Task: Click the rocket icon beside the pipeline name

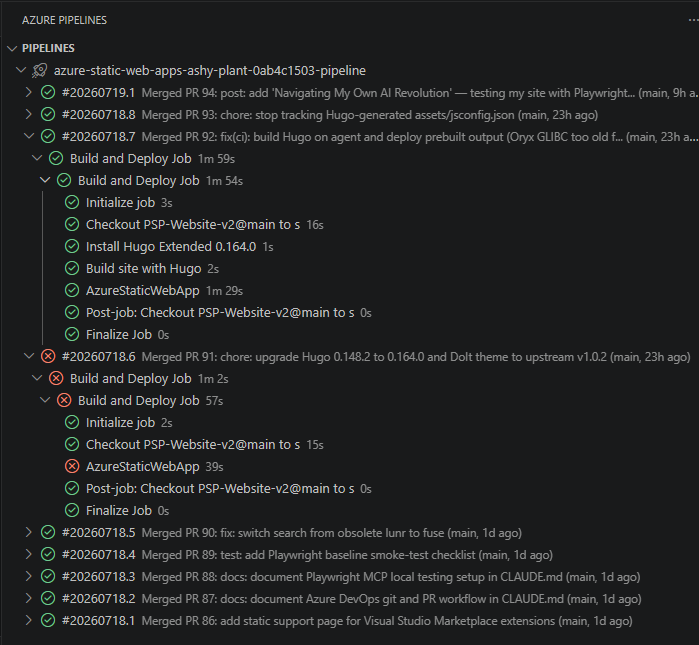Action: [x=40, y=70]
